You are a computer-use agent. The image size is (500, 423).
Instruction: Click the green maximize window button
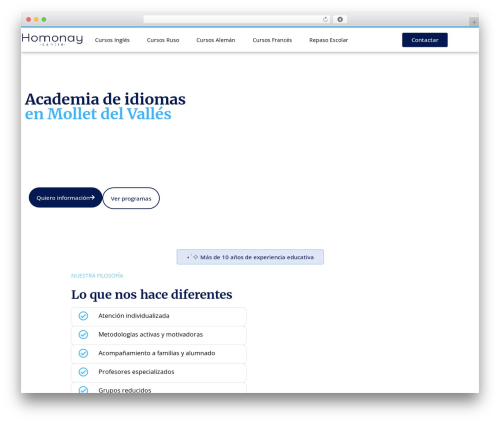coord(44,19)
